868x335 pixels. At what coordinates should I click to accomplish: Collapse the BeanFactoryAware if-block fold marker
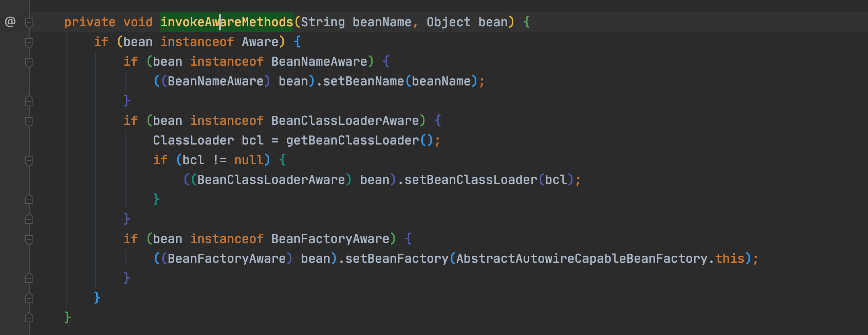pyautogui.click(x=29, y=239)
